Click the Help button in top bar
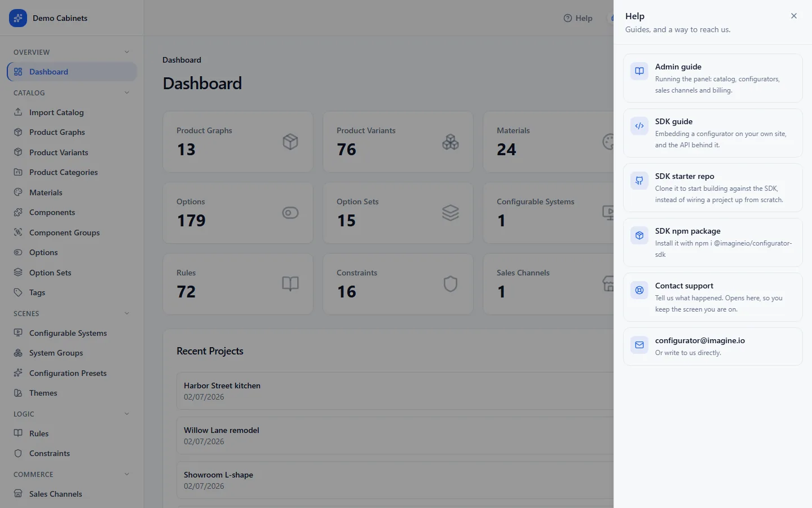The width and height of the screenshot is (812, 508). click(578, 18)
